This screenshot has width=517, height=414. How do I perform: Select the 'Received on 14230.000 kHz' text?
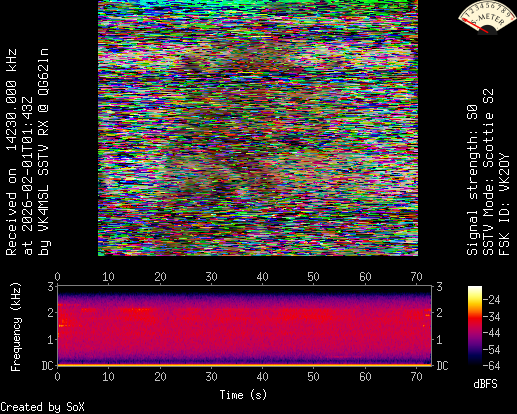click(x=11, y=152)
